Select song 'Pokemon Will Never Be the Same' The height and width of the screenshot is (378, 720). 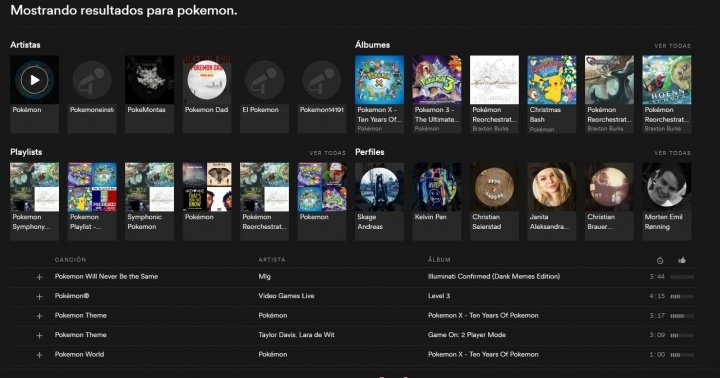(x=106, y=276)
